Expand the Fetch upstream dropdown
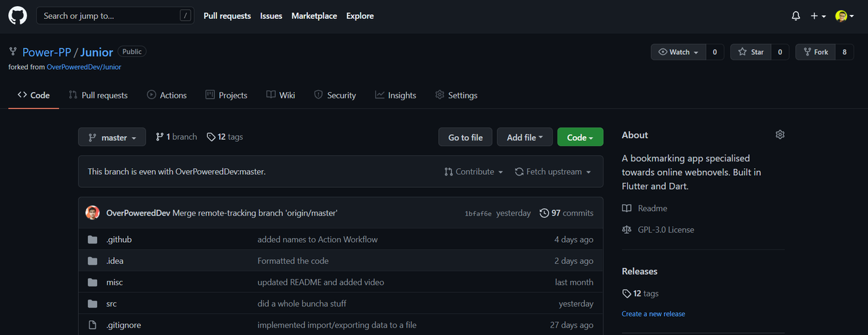 (x=553, y=172)
